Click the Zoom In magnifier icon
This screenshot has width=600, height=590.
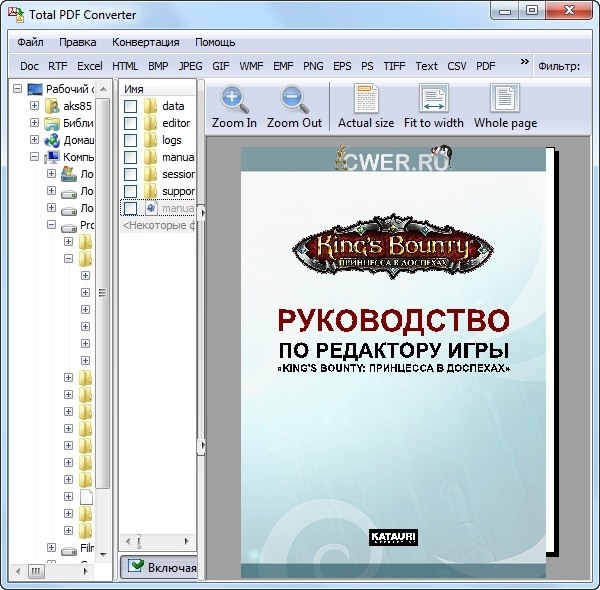234,99
